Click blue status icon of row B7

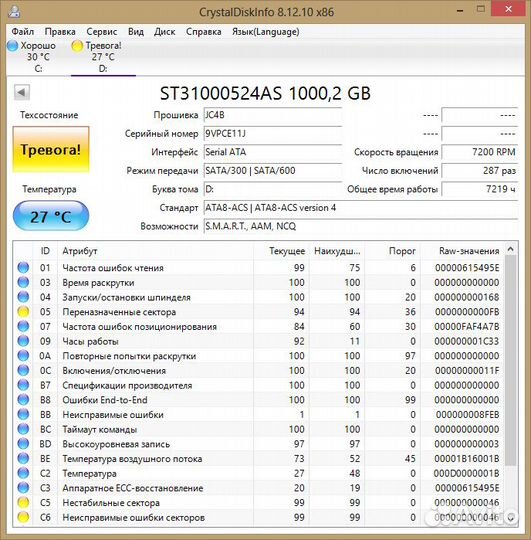(x=23, y=385)
